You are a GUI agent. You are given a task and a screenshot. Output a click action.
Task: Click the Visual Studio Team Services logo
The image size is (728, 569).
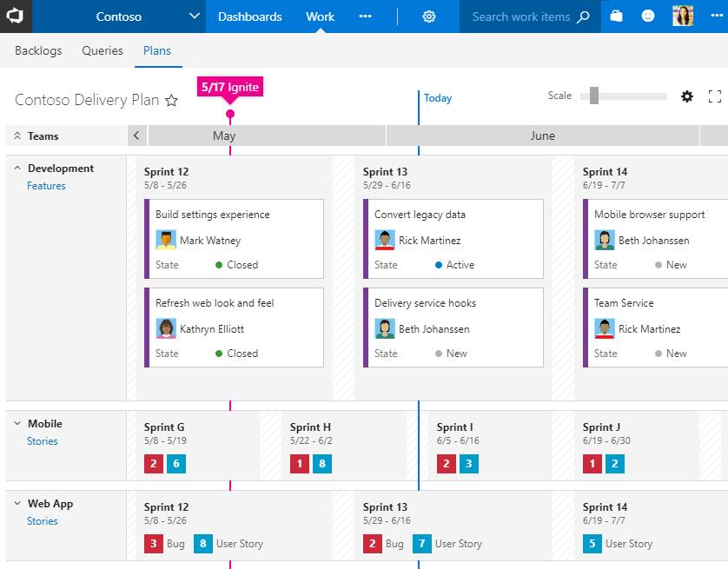[16, 17]
